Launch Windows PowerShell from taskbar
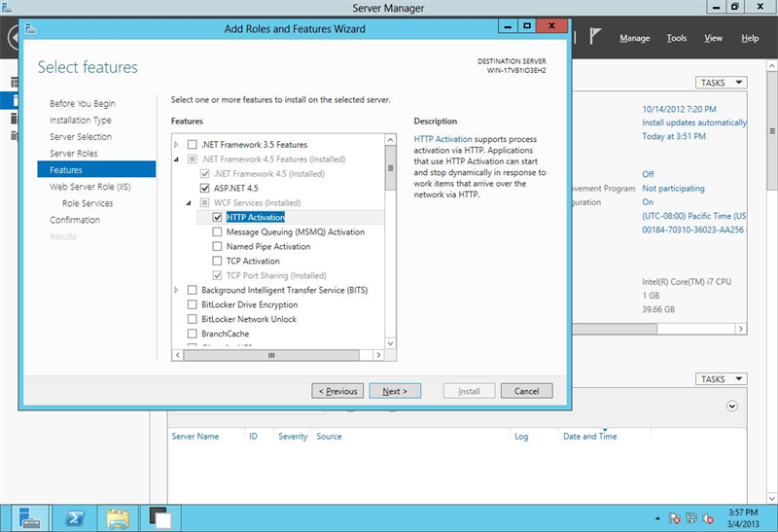 coord(75,518)
